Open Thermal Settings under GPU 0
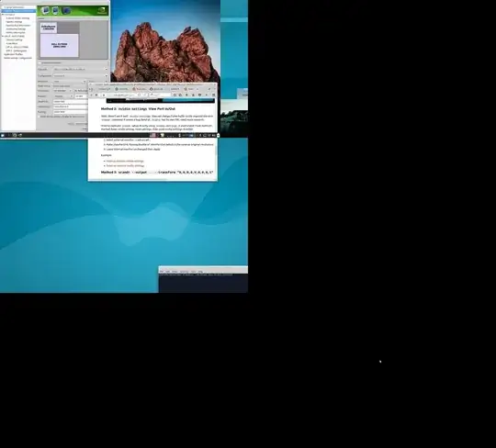The image size is (496, 448). point(14,39)
